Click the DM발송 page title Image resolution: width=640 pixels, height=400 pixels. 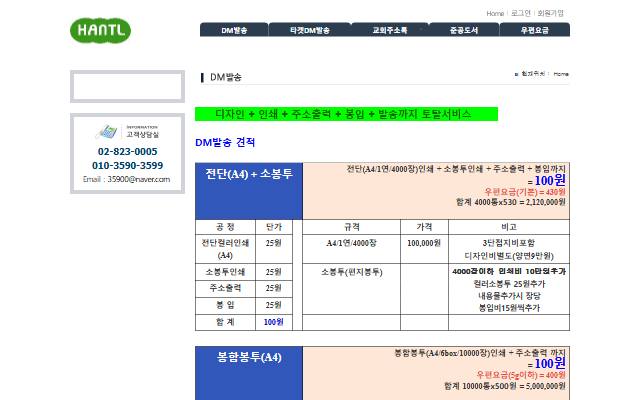pos(226,77)
